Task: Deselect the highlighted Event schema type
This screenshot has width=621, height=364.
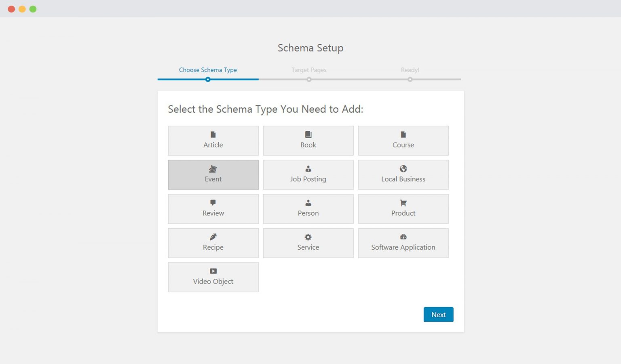Action: click(x=213, y=175)
